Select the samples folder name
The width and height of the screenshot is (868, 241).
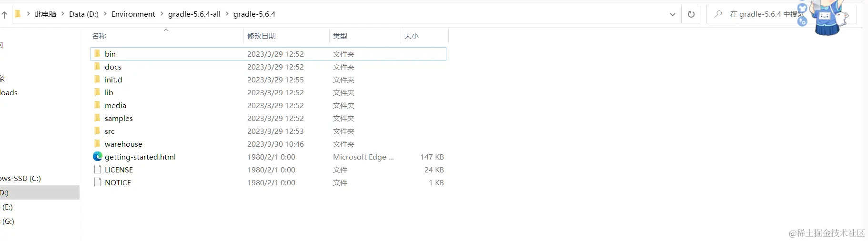point(119,118)
